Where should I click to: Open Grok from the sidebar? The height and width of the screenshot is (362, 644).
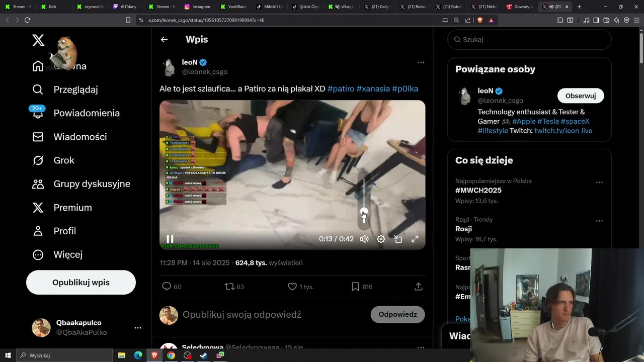[53, 160]
